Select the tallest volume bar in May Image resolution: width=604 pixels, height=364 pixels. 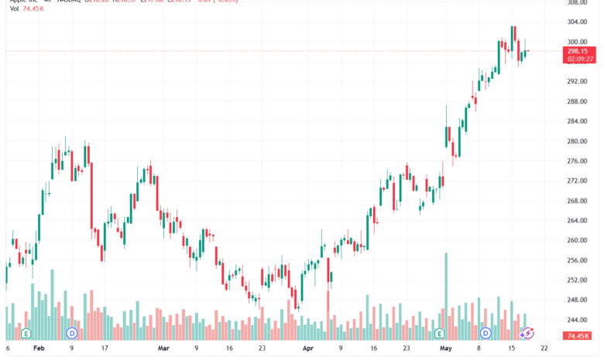pyautogui.click(x=446, y=296)
